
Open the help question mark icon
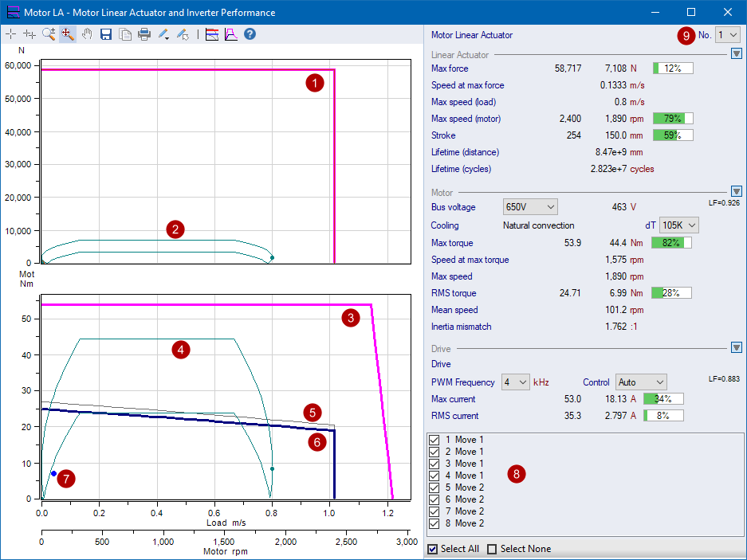[x=250, y=34]
